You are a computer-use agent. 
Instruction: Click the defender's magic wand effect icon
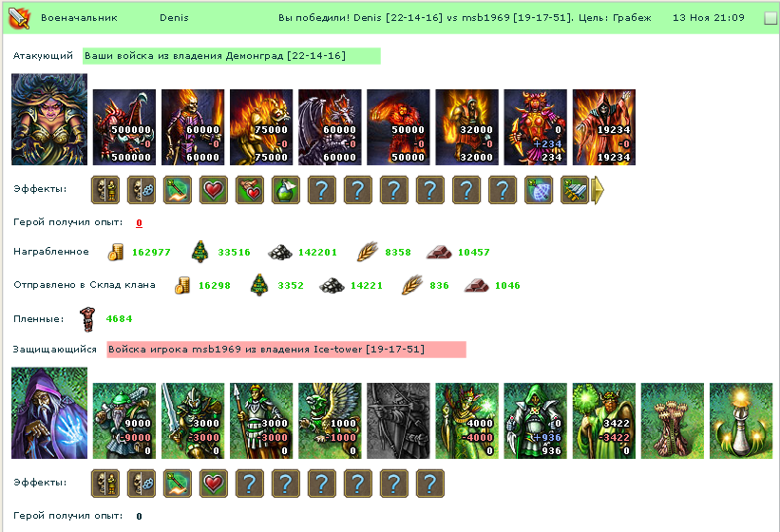pyautogui.click(x=178, y=484)
